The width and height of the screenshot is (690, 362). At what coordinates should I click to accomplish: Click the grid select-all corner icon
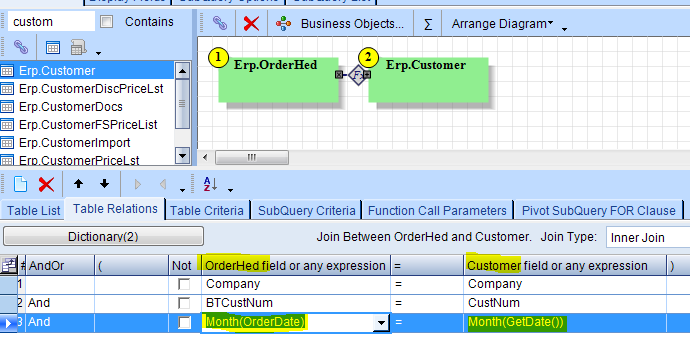pyautogui.click(x=8, y=265)
